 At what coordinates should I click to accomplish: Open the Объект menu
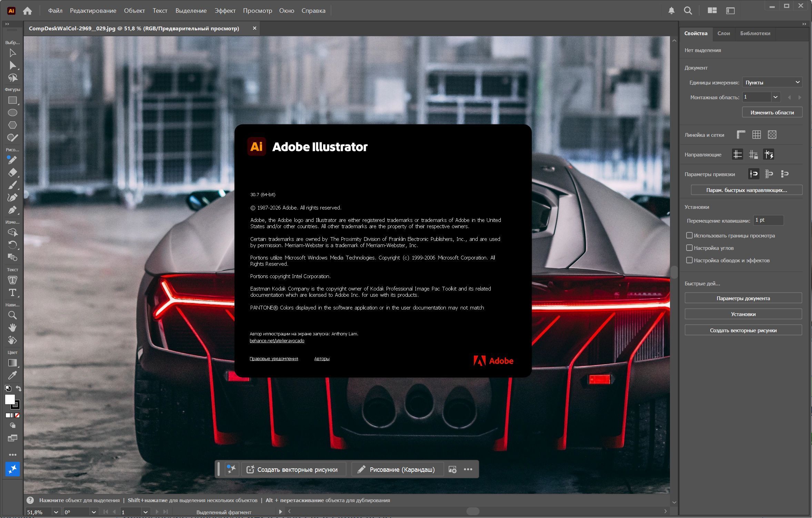tap(134, 11)
